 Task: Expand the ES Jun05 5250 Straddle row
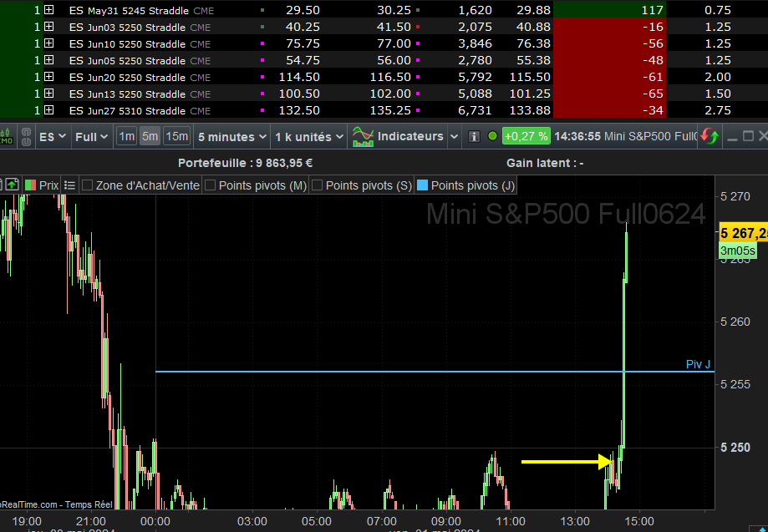tap(48, 59)
